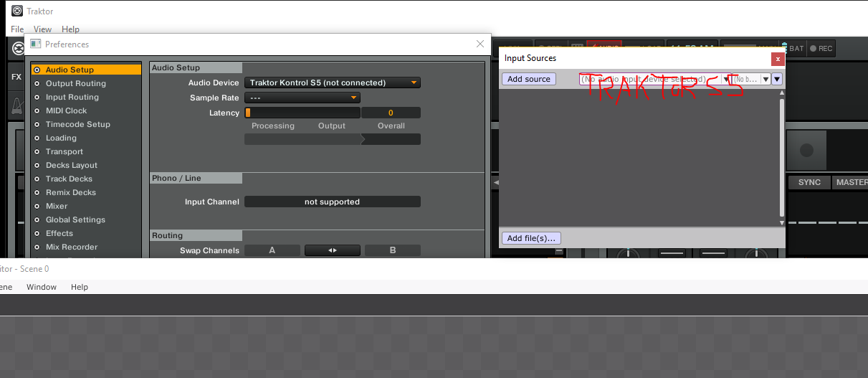Click the processing/output latency meter bar
This screenshot has height=378, width=868.
coord(333,139)
